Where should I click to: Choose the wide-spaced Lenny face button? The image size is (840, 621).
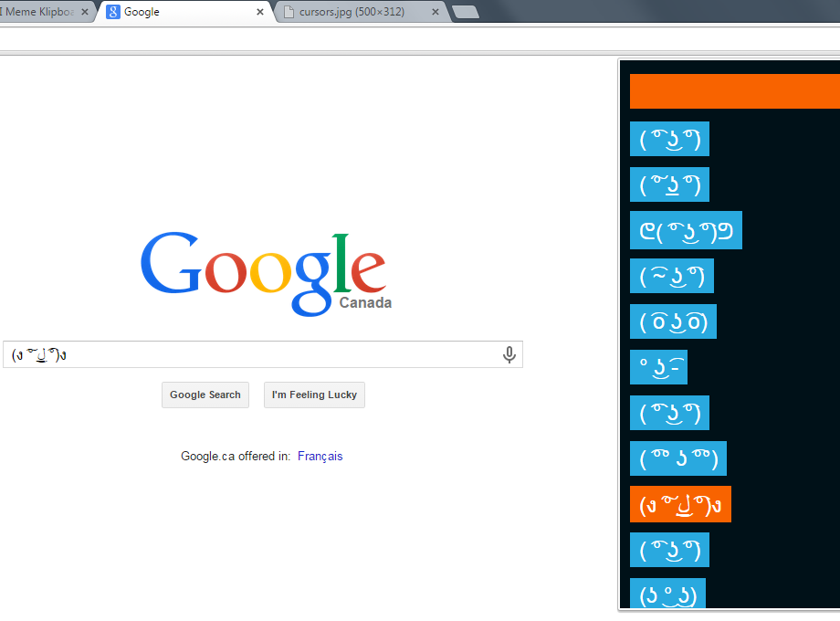(x=678, y=458)
